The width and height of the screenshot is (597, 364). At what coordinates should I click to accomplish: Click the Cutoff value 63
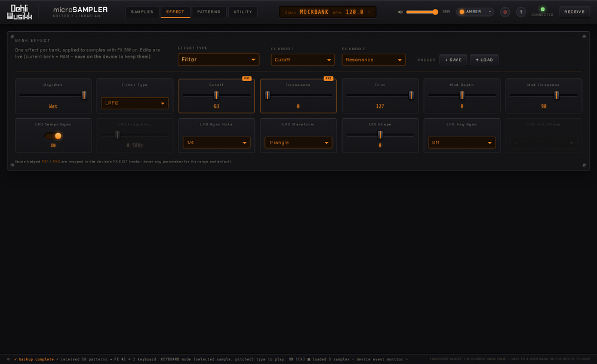(217, 106)
